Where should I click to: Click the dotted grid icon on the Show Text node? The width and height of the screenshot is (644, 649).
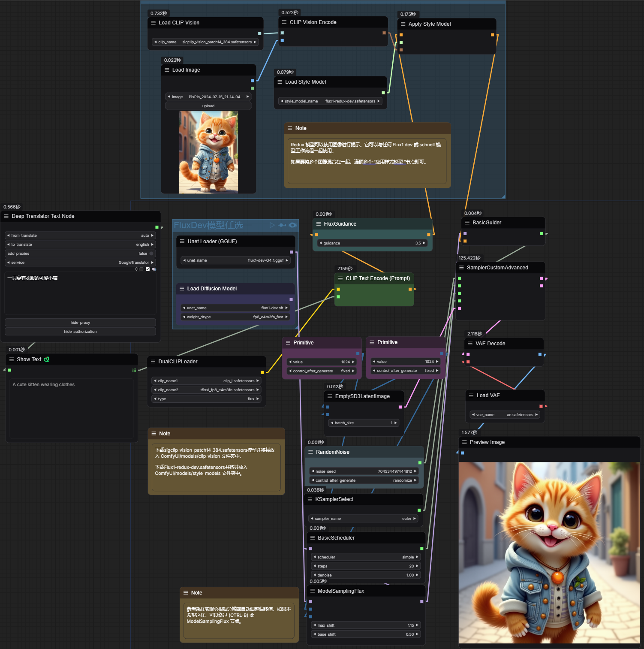tap(134, 370)
